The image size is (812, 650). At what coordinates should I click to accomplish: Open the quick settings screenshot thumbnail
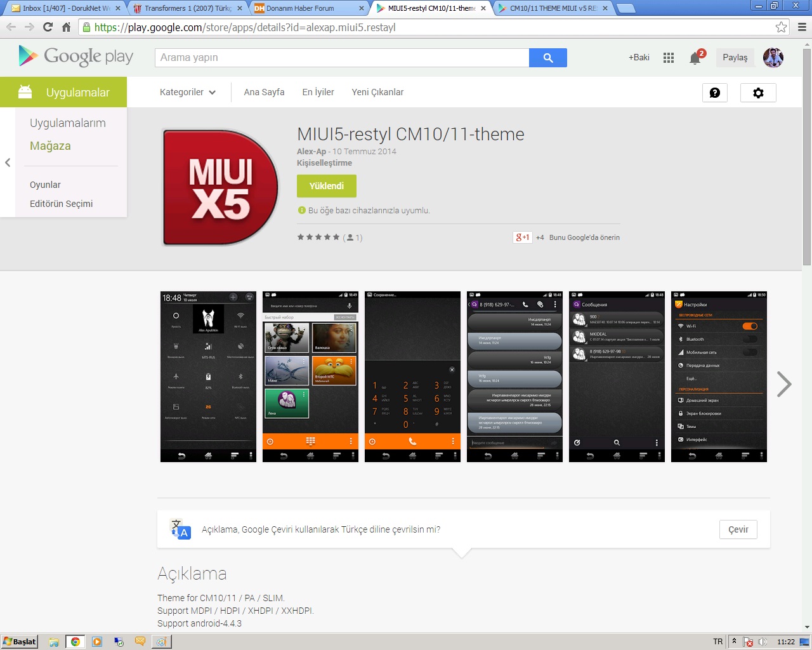[x=208, y=376]
